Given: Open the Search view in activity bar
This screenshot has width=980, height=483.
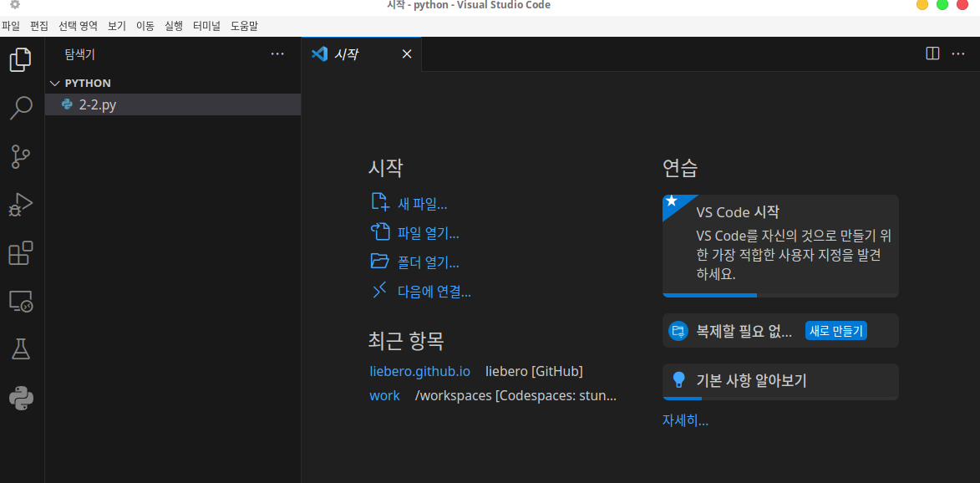Looking at the screenshot, I should (x=21, y=108).
